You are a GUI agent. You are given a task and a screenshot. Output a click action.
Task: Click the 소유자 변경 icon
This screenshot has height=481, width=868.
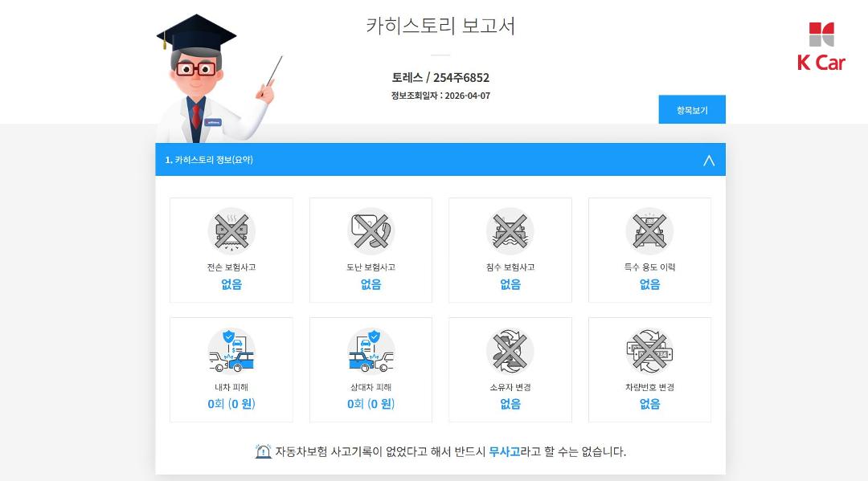click(x=510, y=351)
